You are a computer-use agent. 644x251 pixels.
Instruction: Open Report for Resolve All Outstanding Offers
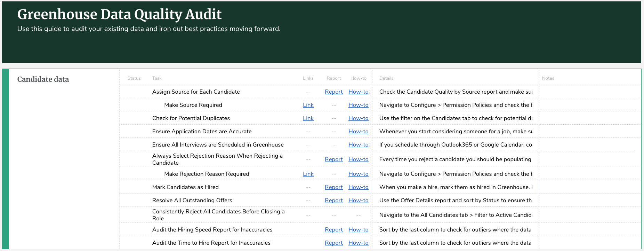click(x=333, y=200)
